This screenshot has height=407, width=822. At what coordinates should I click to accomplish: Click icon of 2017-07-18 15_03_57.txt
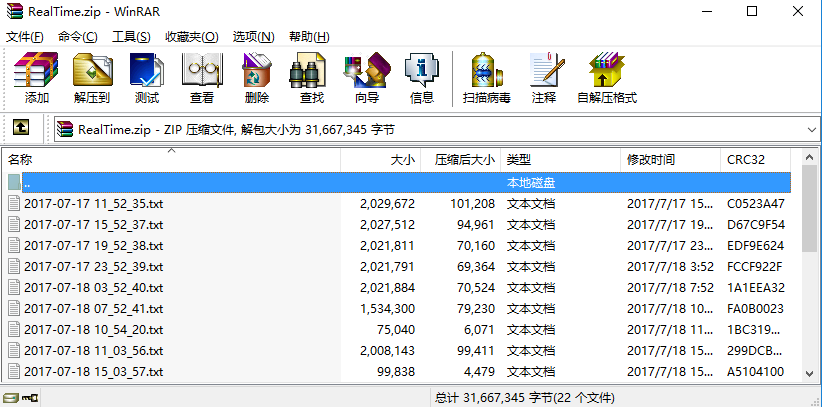(14, 371)
